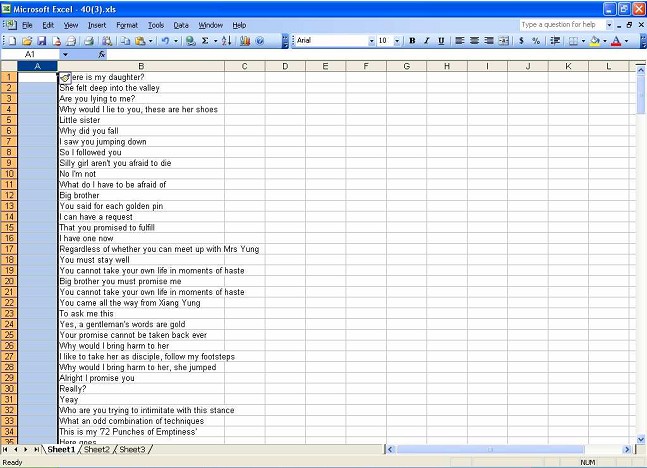Copy selection with the Copy icon
This screenshot has height=468, width=647.
[x=125, y=40]
